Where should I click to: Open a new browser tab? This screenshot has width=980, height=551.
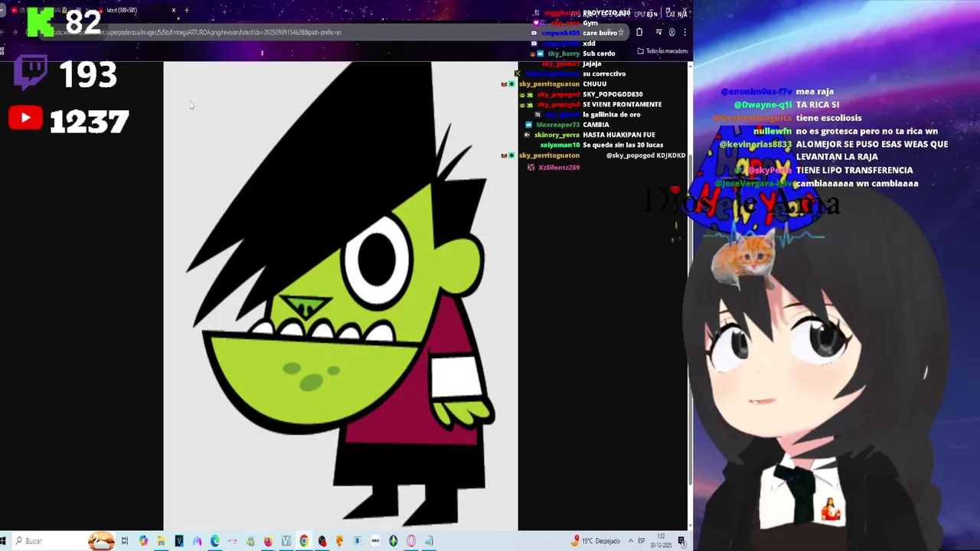187,10
